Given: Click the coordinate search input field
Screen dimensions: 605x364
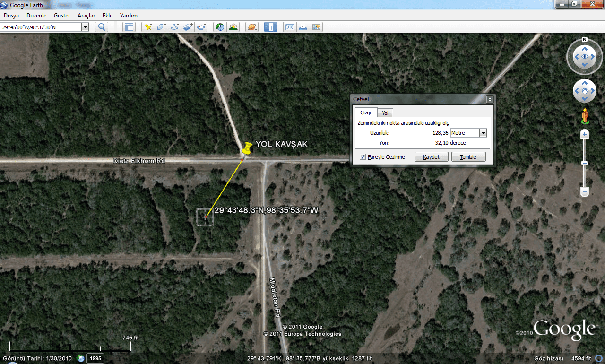Looking at the screenshot, I should (x=41, y=27).
